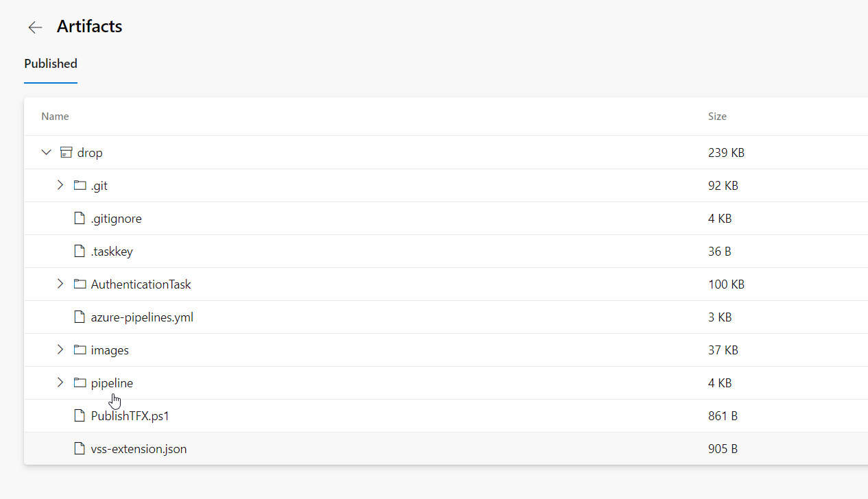
Task: Click the vss-extension.json file icon
Action: point(80,449)
